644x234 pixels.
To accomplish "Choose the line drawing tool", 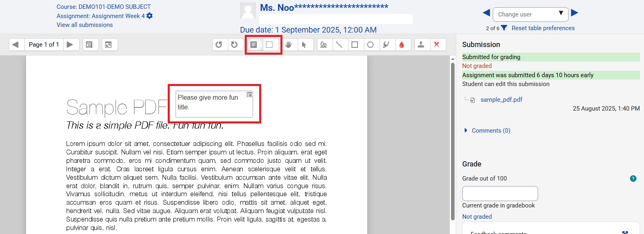I will (x=339, y=45).
